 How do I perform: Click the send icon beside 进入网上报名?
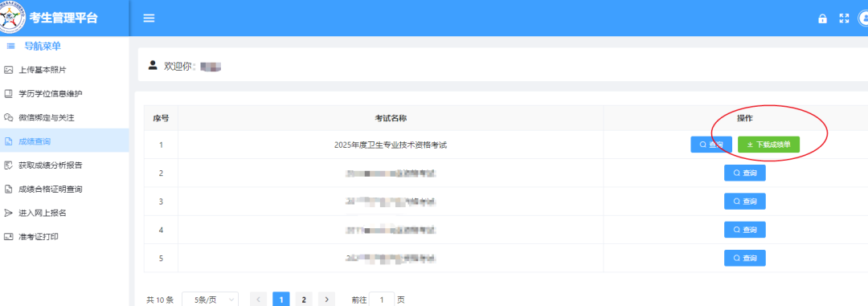pyautogui.click(x=8, y=213)
